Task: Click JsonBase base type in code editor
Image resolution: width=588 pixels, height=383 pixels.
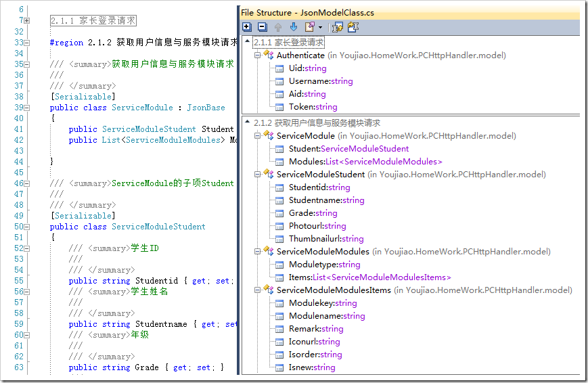Action: (x=206, y=108)
